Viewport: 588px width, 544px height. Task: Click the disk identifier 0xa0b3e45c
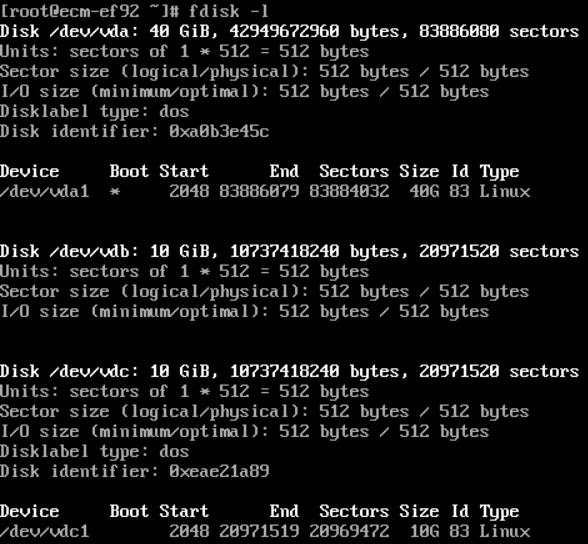click(x=219, y=132)
